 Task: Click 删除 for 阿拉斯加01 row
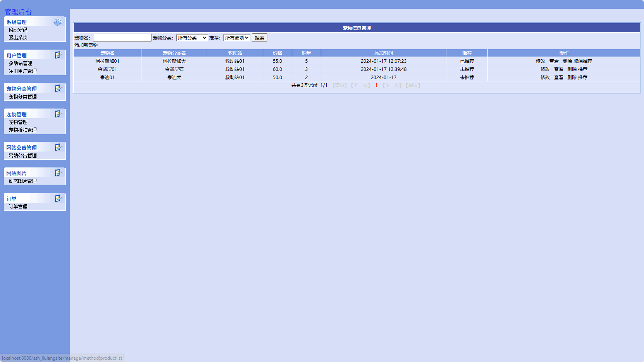567,61
